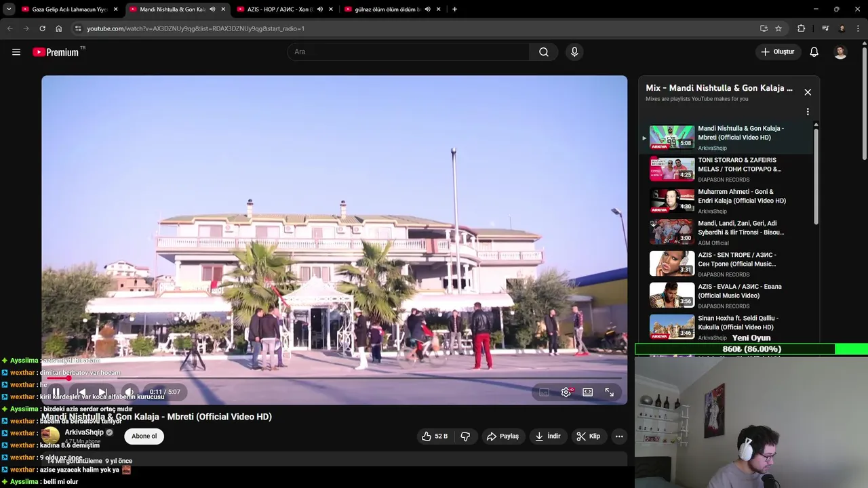
Task: Skip to the previous video in the player
Action: (x=81, y=392)
